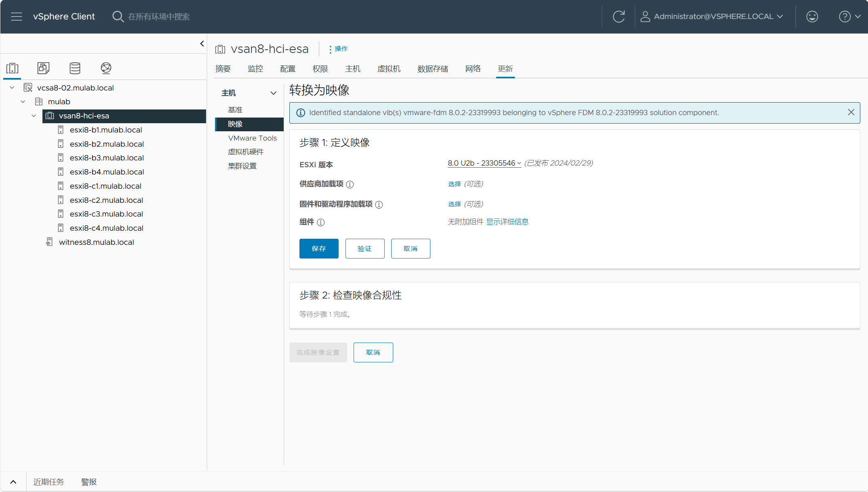Open the 虚拟机 VMs tab

click(389, 69)
